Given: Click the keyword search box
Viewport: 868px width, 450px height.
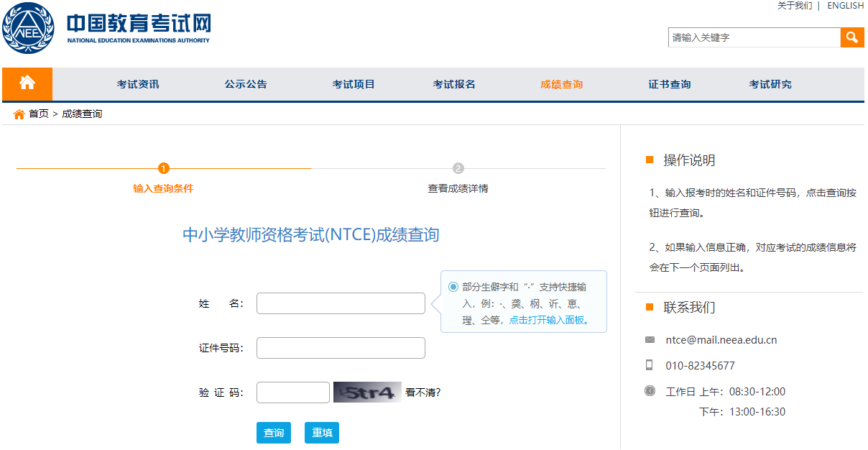Looking at the screenshot, I should tap(754, 37).
